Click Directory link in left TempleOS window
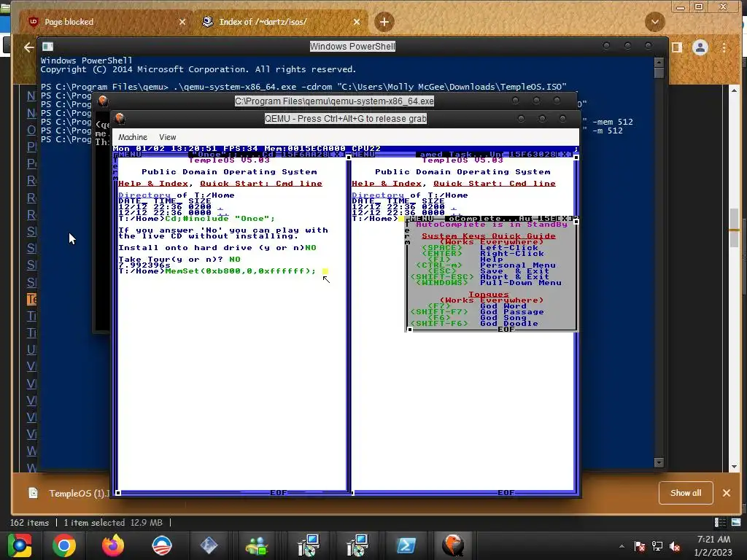747x560 pixels. (x=144, y=195)
